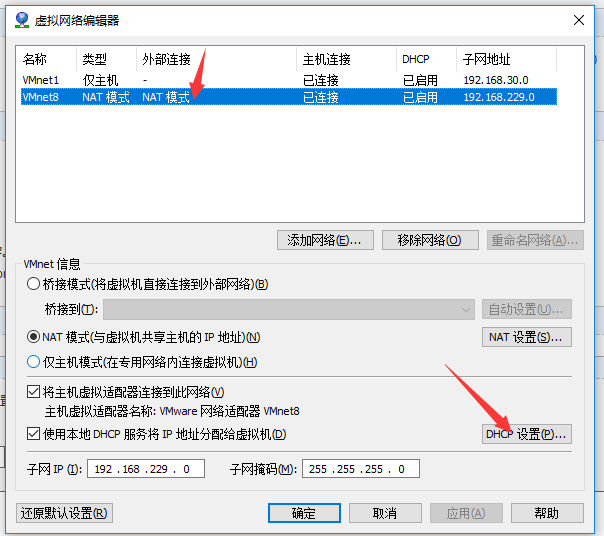
Task: Click the 自动设置 button
Action: [527, 309]
